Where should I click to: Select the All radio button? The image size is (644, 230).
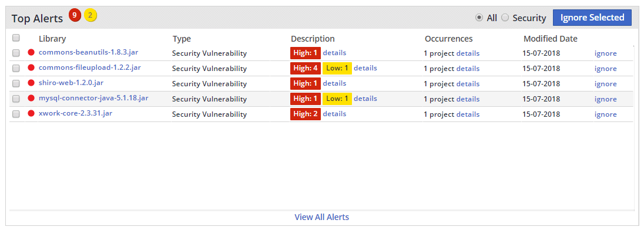coord(479,18)
